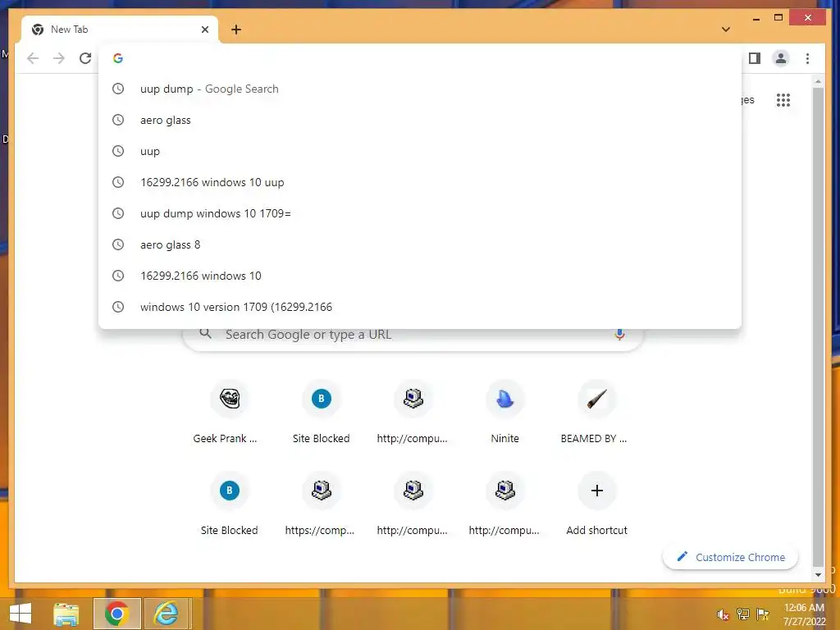Click the muted volume tray icon

pyautogui.click(x=723, y=614)
